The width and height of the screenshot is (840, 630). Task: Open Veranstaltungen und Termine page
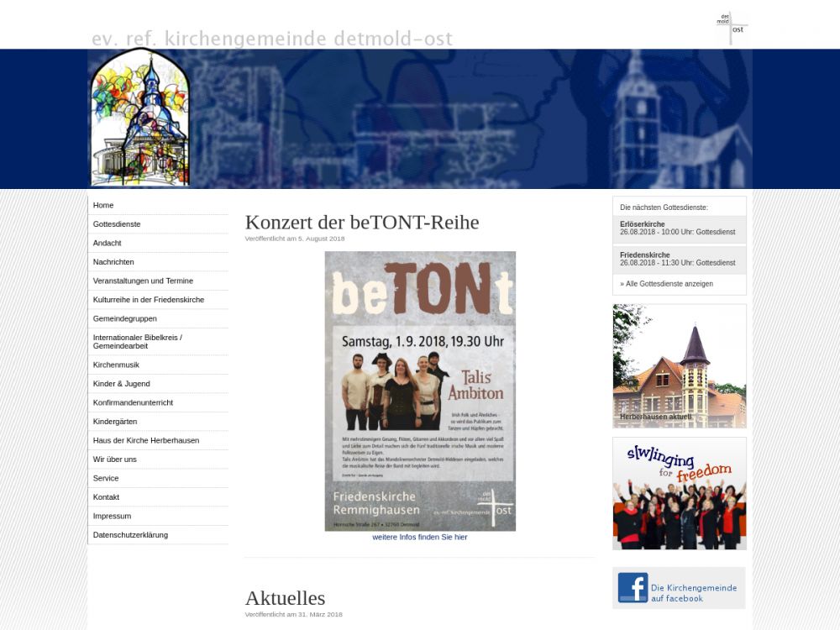143,281
